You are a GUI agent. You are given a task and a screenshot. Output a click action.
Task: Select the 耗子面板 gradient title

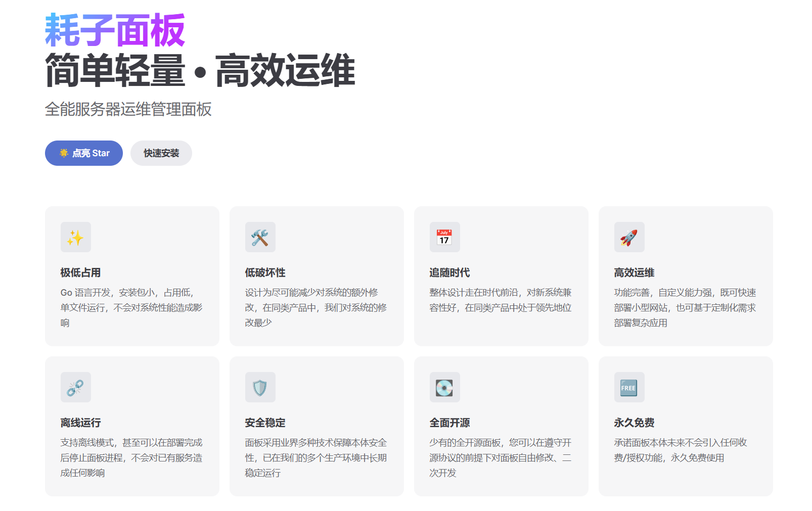tap(115, 30)
